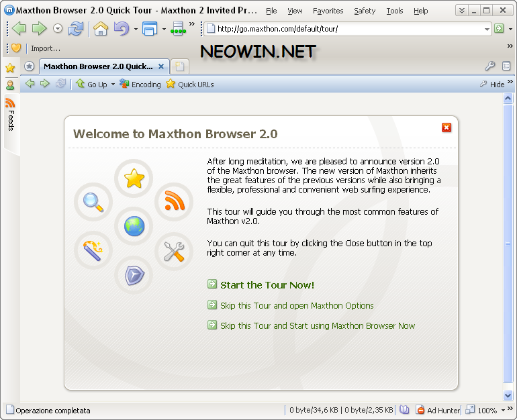Click the circled star tab-list button

point(30,66)
